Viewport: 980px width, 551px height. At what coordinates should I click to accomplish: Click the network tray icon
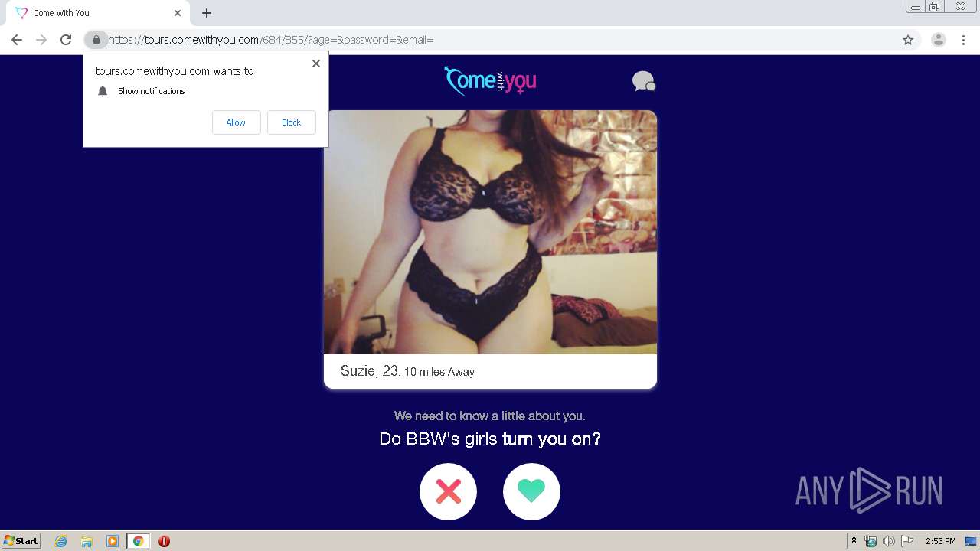pyautogui.click(x=871, y=541)
